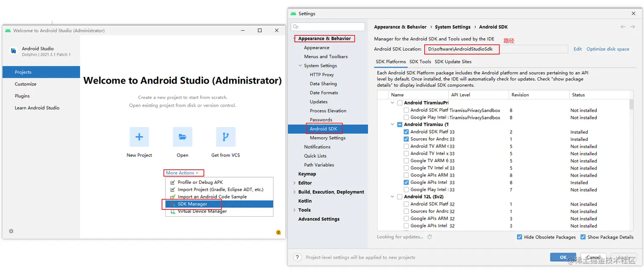Click the help question mark icon
This screenshot has height=273, width=644.
point(298,257)
